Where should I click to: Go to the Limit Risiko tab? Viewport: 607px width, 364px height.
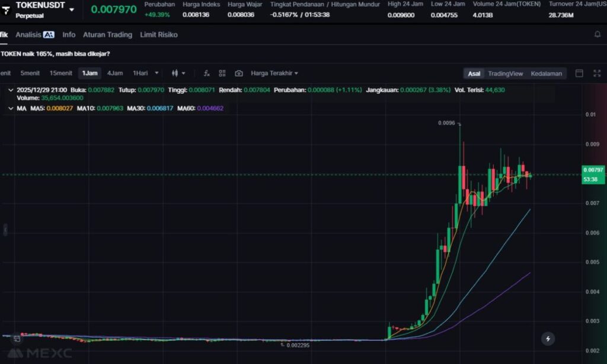point(158,35)
